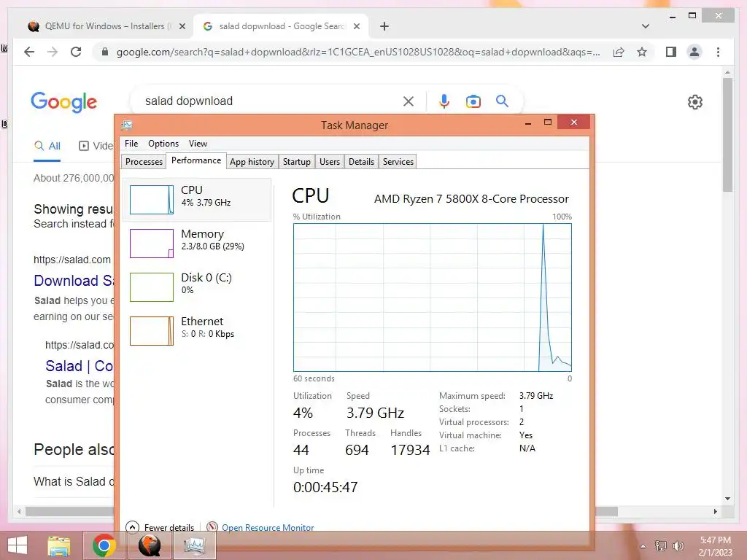Click the QEMU taskbar icon
Image resolution: width=747 pixels, height=560 pixels.
150,545
